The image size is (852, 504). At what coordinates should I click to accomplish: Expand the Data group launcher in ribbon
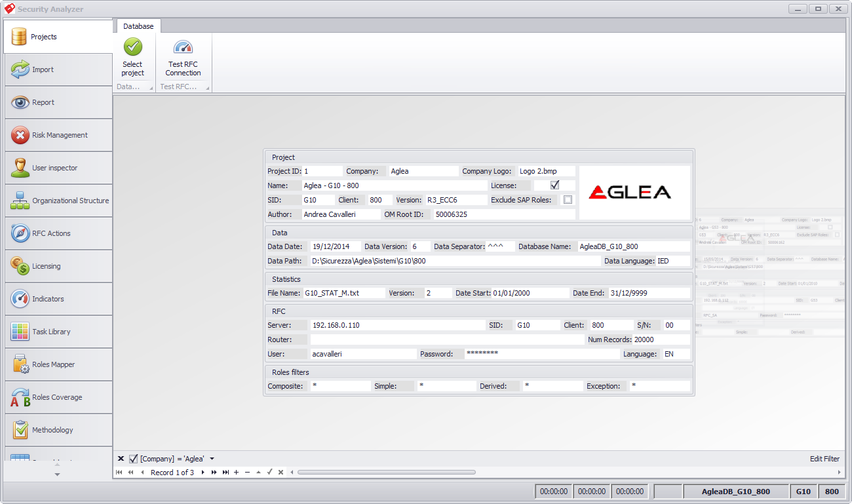(151, 88)
